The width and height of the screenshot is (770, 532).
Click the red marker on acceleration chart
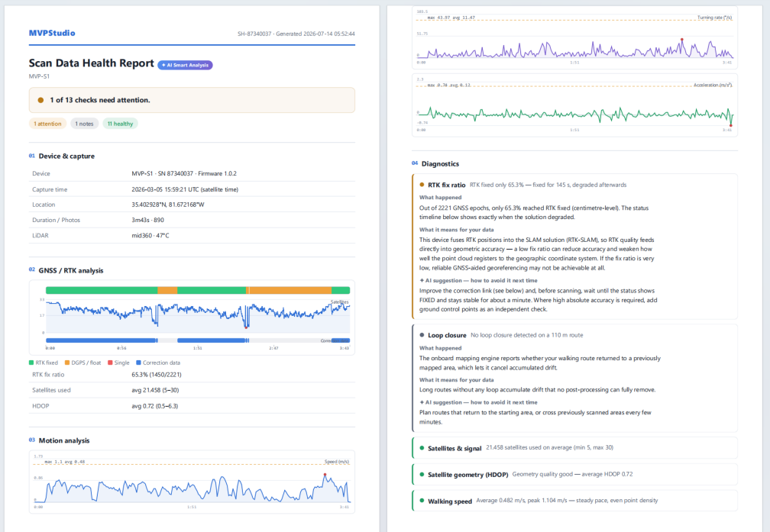731,126
